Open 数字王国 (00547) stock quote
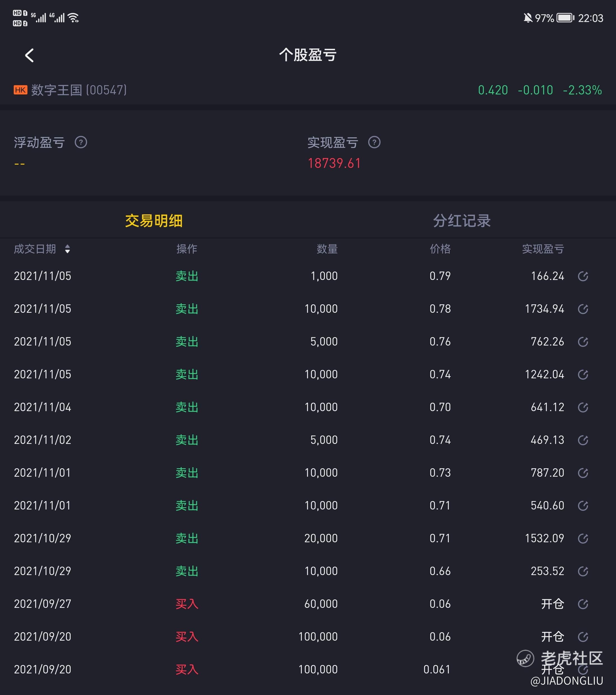 tap(79, 90)
